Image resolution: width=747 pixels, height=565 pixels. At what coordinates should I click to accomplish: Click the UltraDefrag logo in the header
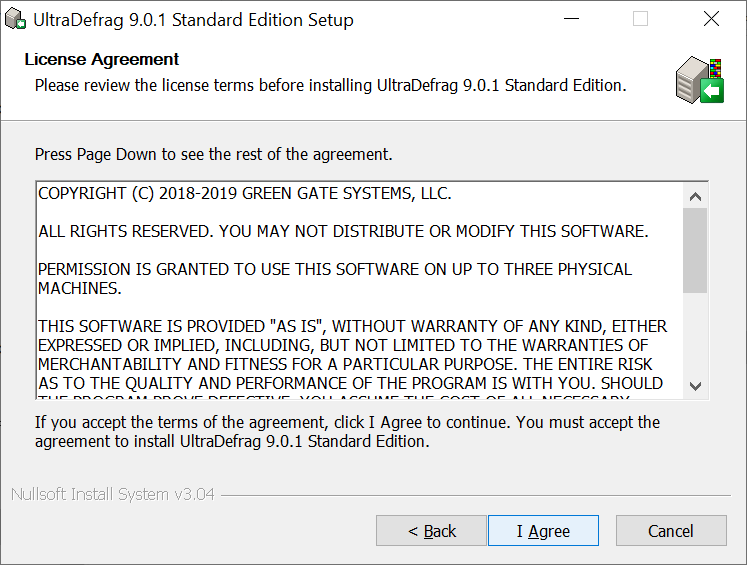pyautogui.click(x=699, y=82)
